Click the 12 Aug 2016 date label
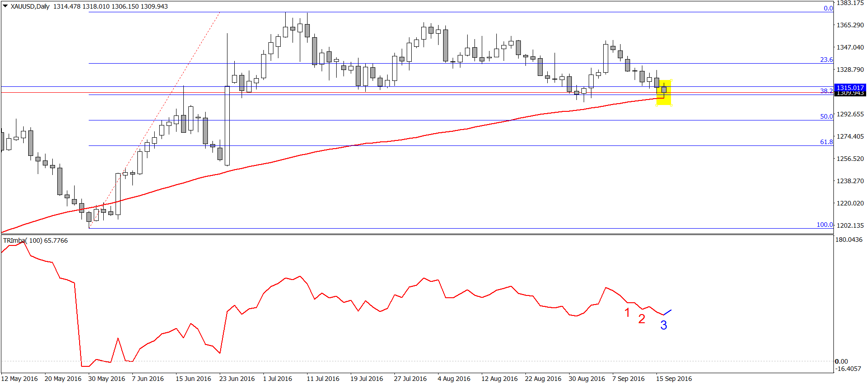868x385 pixels. click(500, 379)
